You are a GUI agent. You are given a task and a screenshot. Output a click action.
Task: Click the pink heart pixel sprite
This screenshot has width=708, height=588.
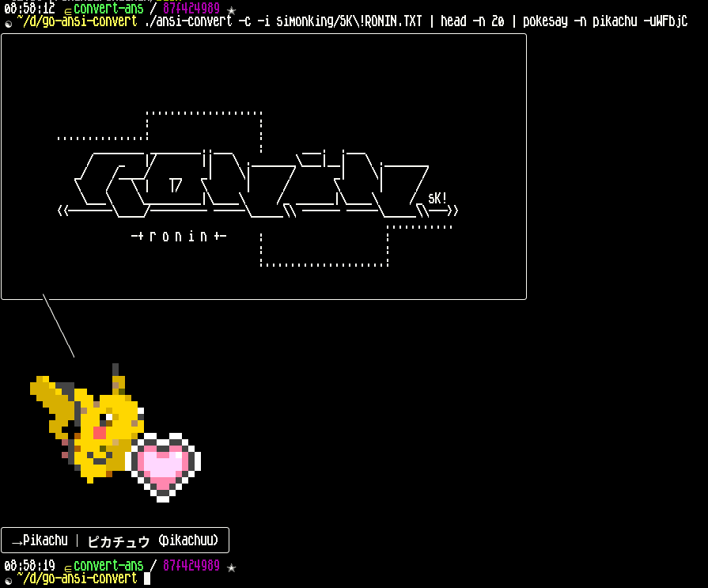pos(164,467)
